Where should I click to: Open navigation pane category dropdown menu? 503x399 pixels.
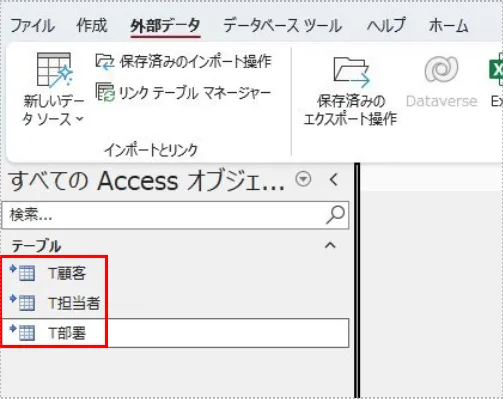tap(303, 179)
